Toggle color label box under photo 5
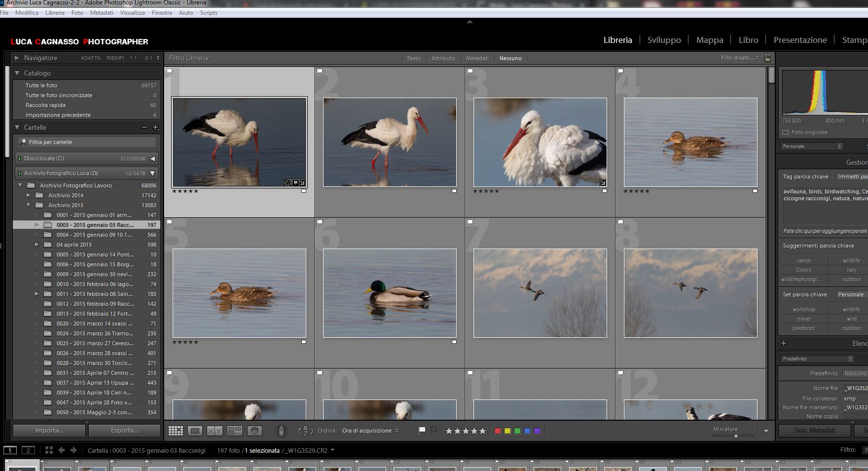 coord(303,342)
